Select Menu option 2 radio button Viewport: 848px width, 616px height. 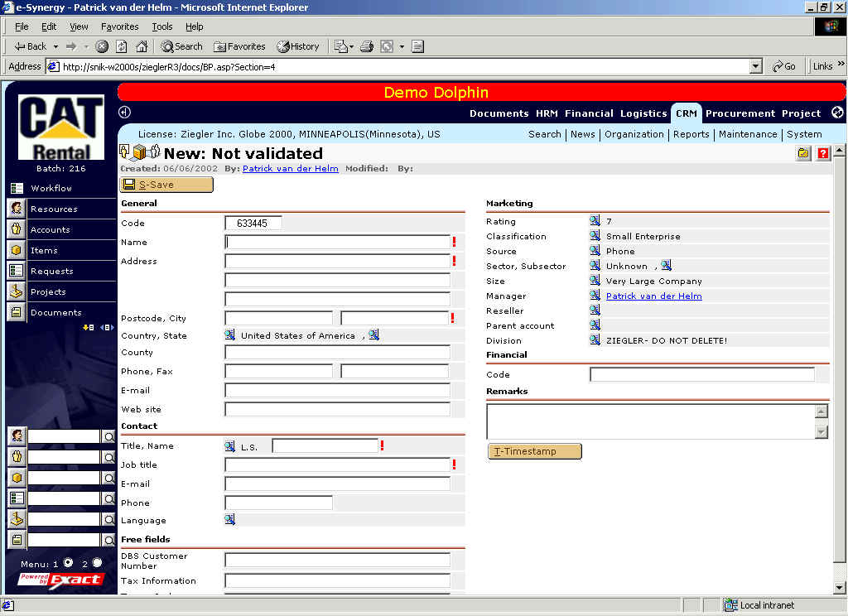[x=97, y=563]
